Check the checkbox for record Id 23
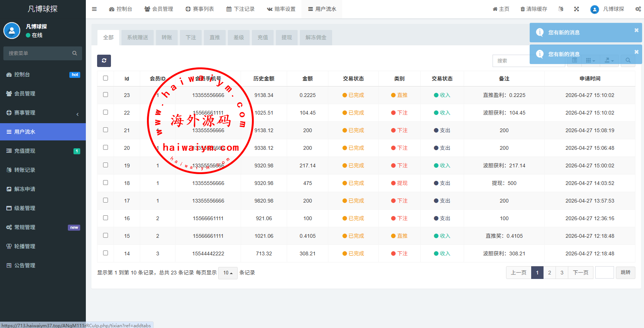Image resolution: width=644 pixels, height=328 pixels. (105, 95)
